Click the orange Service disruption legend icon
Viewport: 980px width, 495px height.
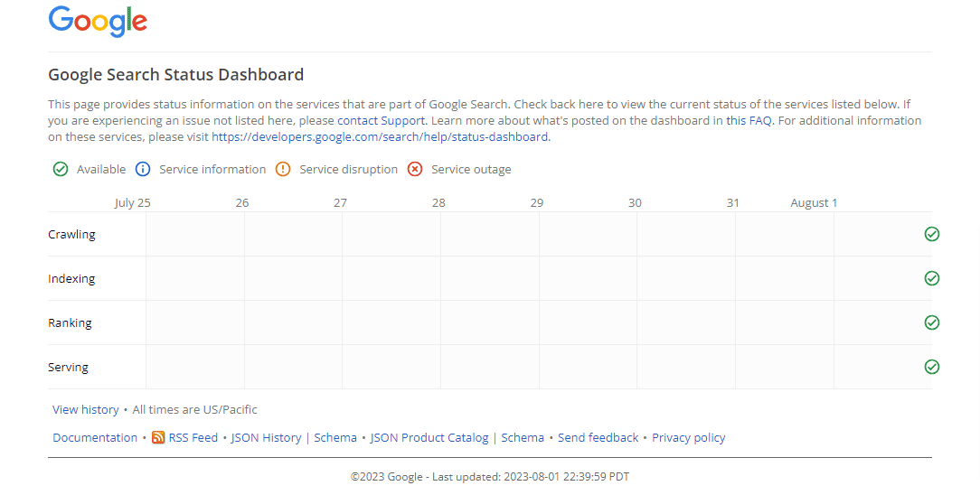pyautogui.click(x=283, y=169)
